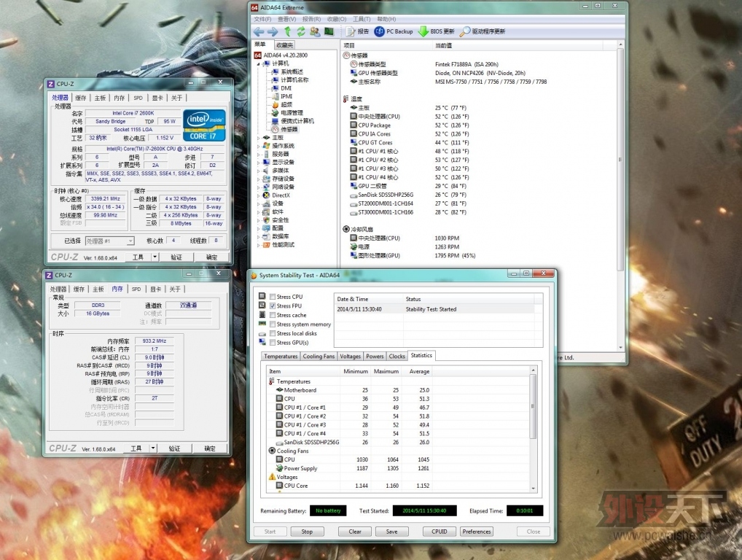Select the 超频 overclock tree node
The image size is (742, 560).
click(x=286, y=104)
